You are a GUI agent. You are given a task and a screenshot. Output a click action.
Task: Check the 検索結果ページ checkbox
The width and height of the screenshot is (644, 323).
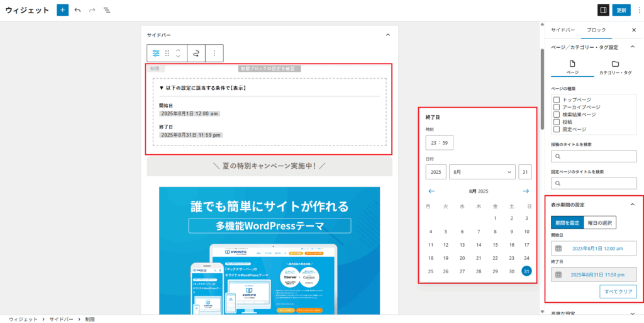click(x=557, y=115)
